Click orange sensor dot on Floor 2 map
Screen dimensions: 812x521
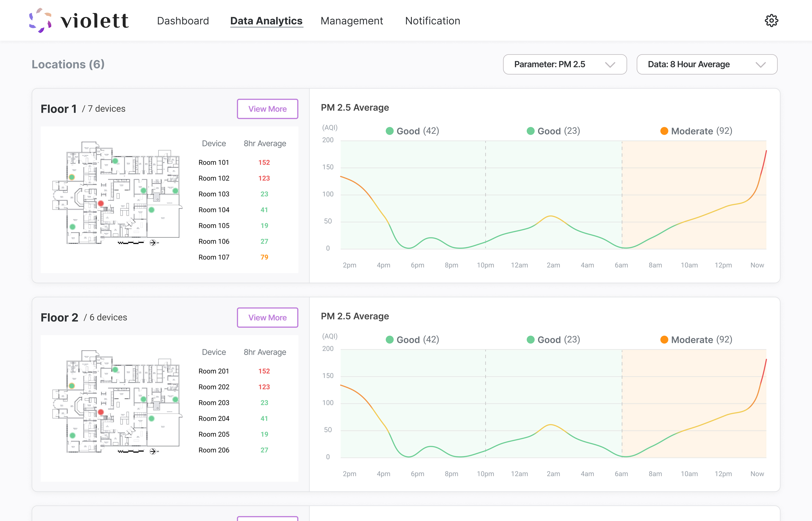click(x=72, y=386)
